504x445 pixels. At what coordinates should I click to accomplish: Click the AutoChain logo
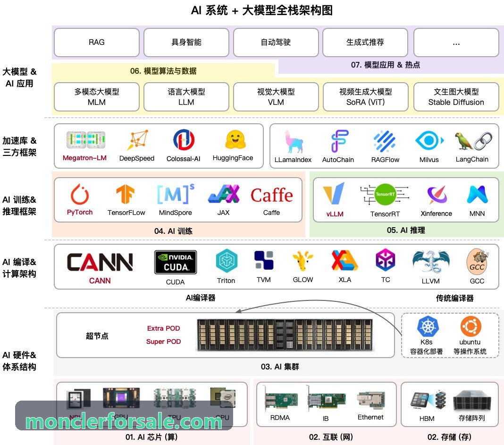pyautogui.click(x=339, y=141)
